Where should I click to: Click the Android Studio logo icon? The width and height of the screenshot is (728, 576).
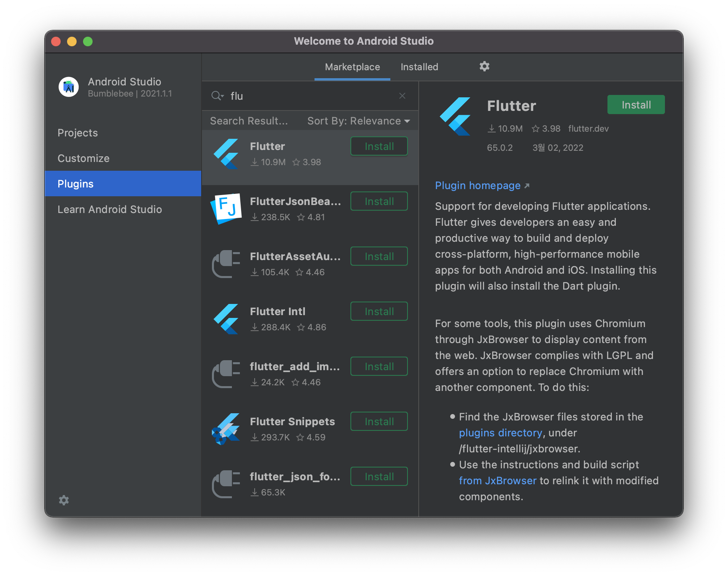click(x=69, y=87)
